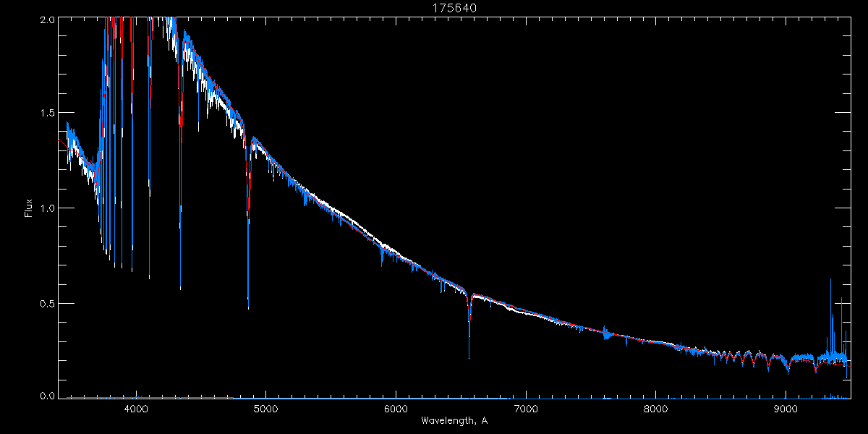Click the absorption line bottom near 4340
Image resolution: width=868 pixels, height=434 pixels.
(x=180, y=287)
